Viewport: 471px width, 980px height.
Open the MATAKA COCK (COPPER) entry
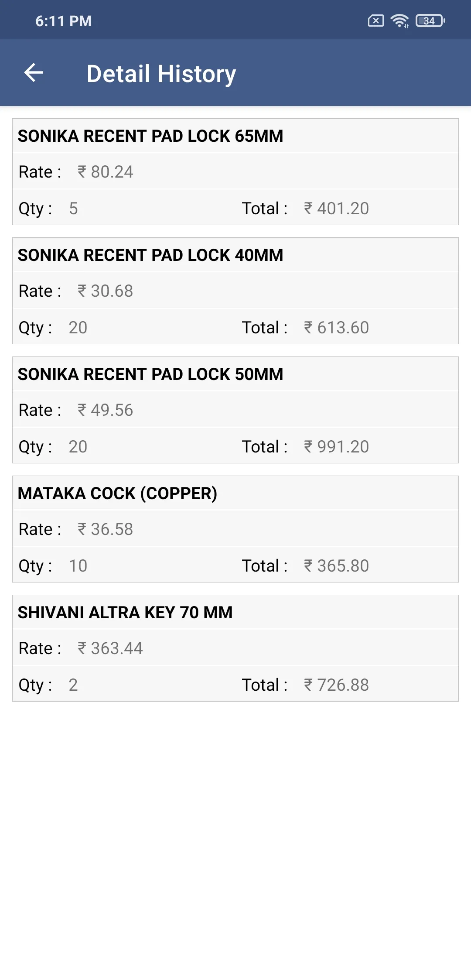117,493
